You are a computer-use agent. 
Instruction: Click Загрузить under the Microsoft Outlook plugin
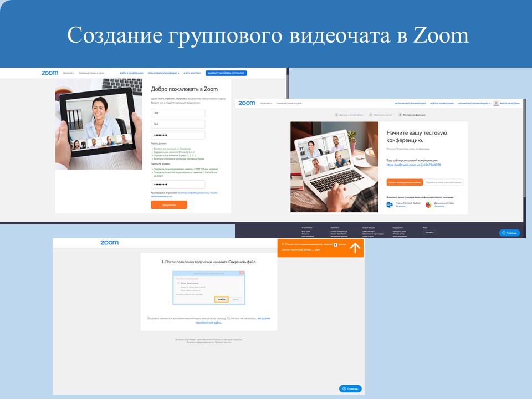click(400, 206)
